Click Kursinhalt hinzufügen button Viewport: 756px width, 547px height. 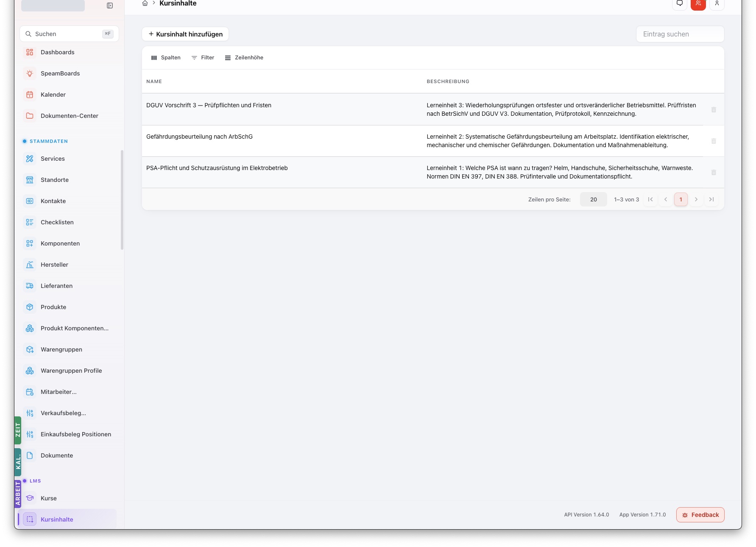pyautogui.click(x=185, y=34)
